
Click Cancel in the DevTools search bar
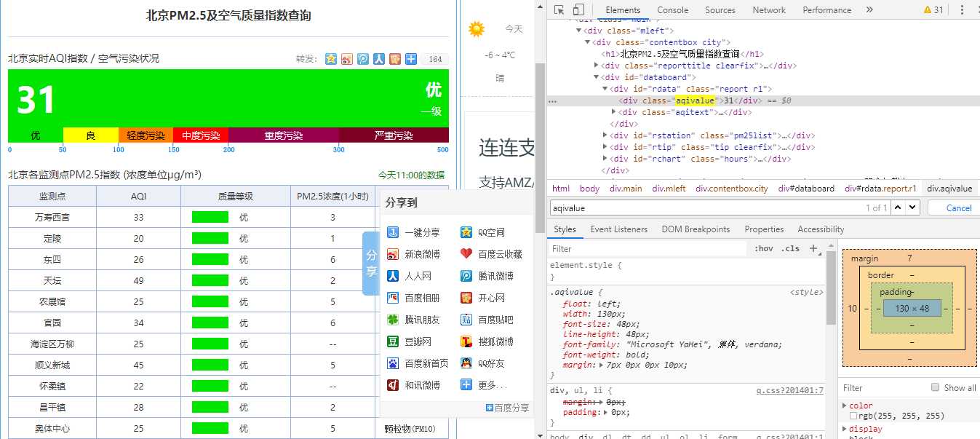pos(958,207)
